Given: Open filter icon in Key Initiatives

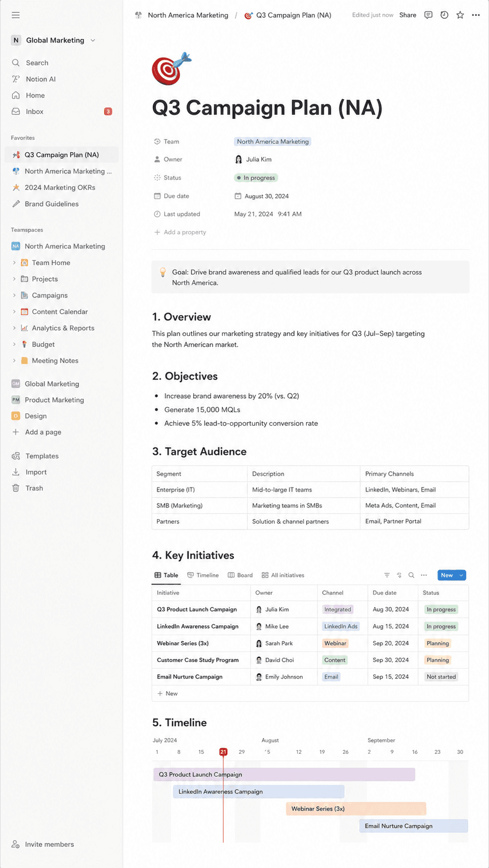Looking at the screenshot, I should 387,575.
